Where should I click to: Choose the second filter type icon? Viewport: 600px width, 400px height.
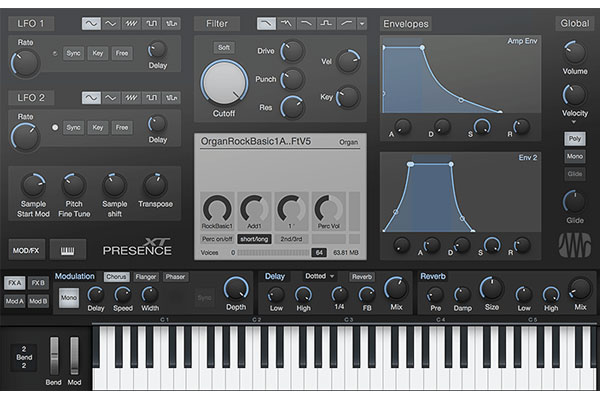coord(286,24)
